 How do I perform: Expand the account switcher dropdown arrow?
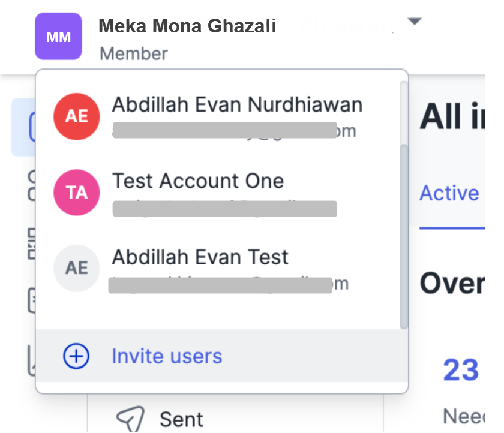414,22
